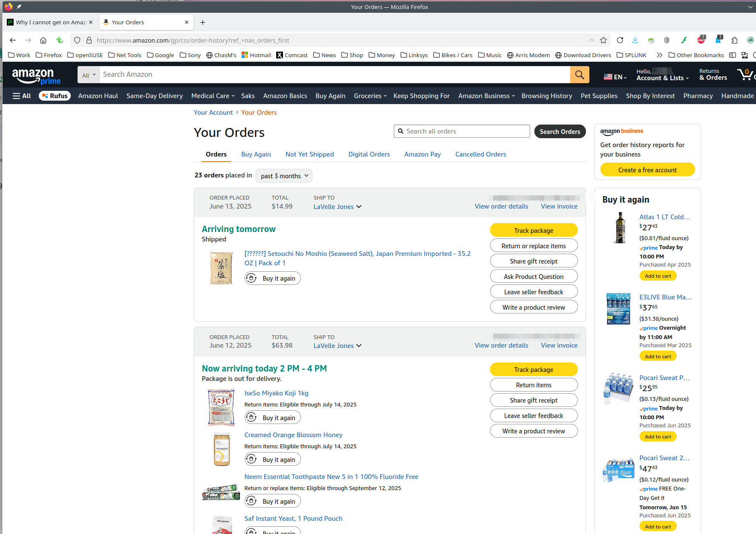Open the Amazon shopping cart
The width and height of the screenshot is (756, 534).
coord(746,75)
